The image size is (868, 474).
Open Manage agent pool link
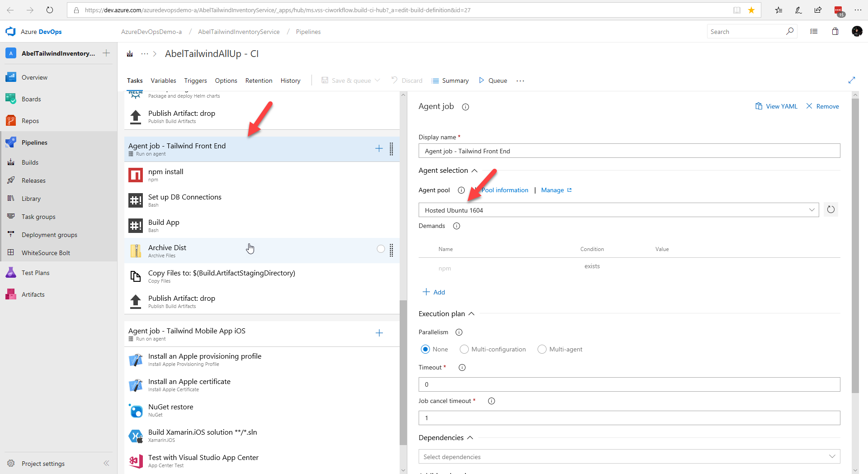pyautogui.click(x=556, y=190)
